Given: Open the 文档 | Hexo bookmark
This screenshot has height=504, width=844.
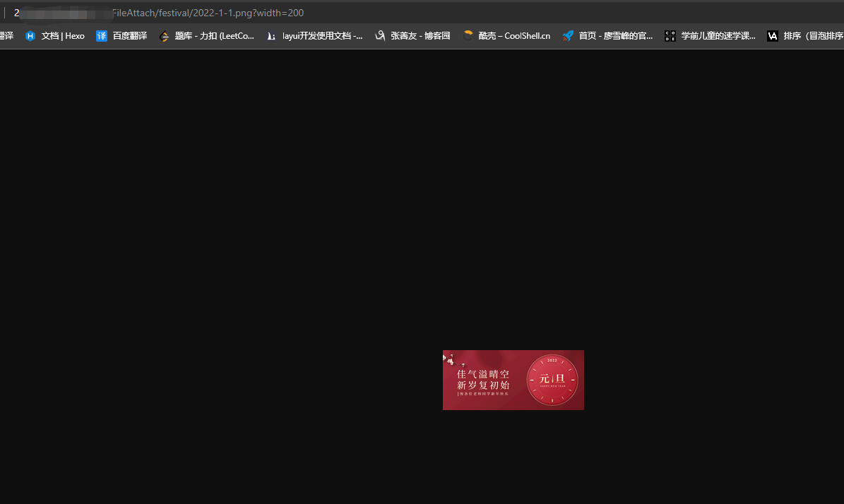Looking at the screenshot, I should [x=55, y=36].
